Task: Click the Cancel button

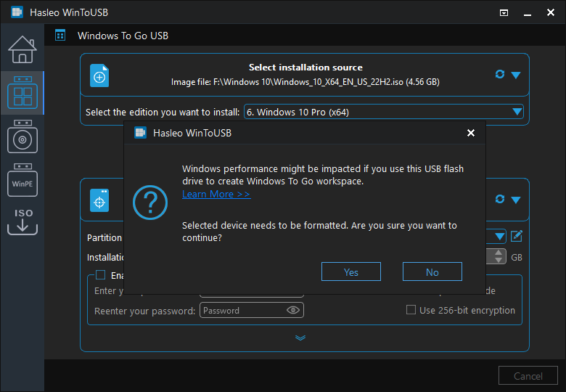Action: 528,376
